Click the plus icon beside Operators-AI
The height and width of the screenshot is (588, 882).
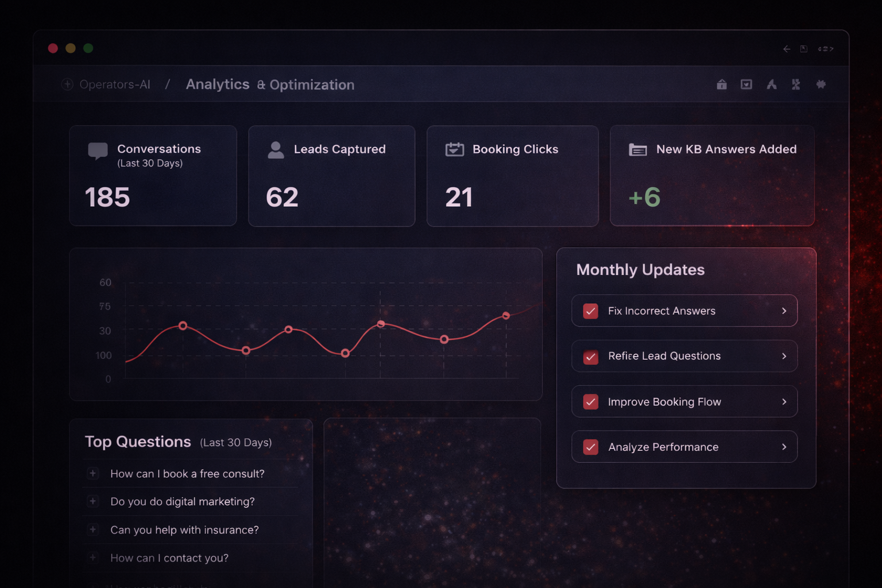[x=67, y=84]
